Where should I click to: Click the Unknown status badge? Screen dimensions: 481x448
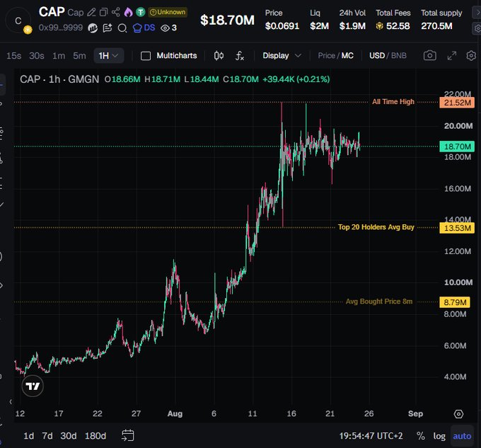168,12
